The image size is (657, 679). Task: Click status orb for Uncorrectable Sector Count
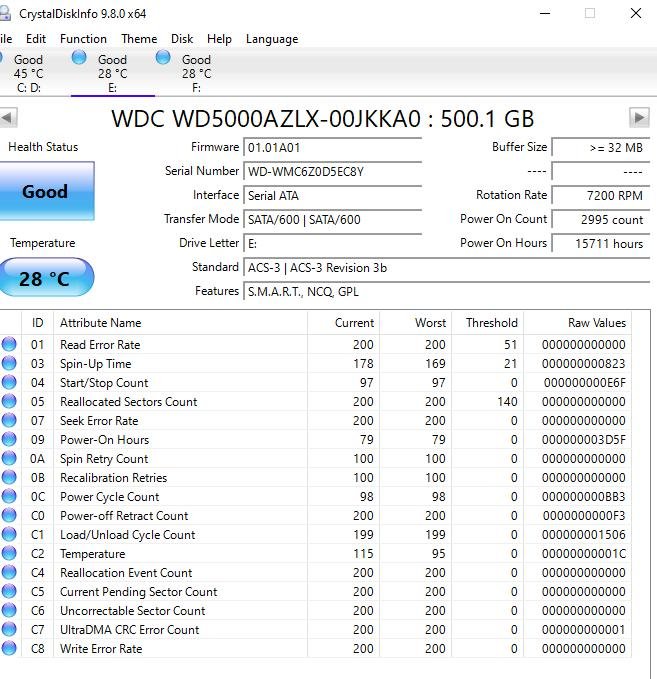(x=9, y=611)
